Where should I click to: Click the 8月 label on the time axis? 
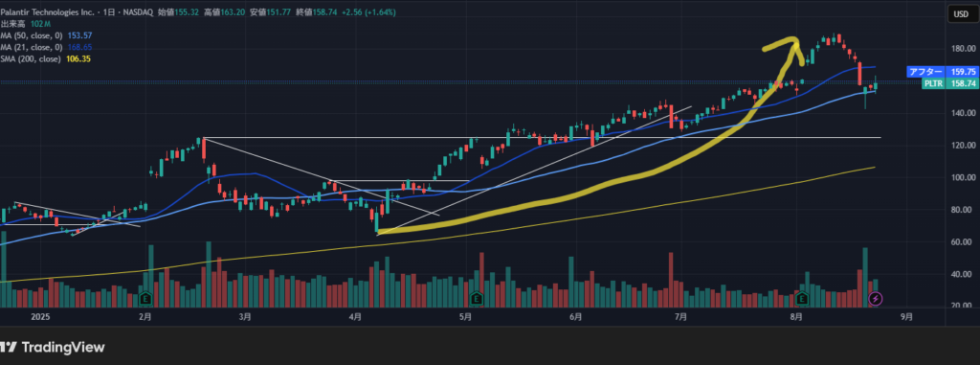tap(796, 317)
